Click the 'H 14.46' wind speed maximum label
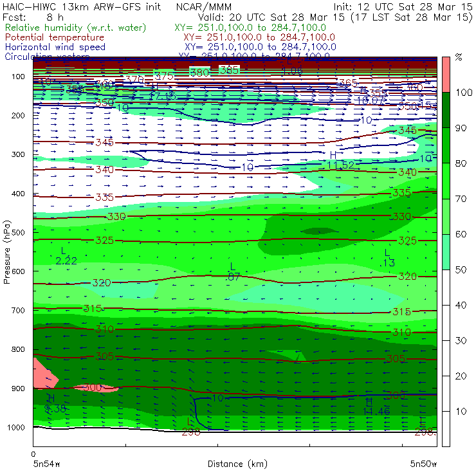The image size is (476, 476). 376,407
